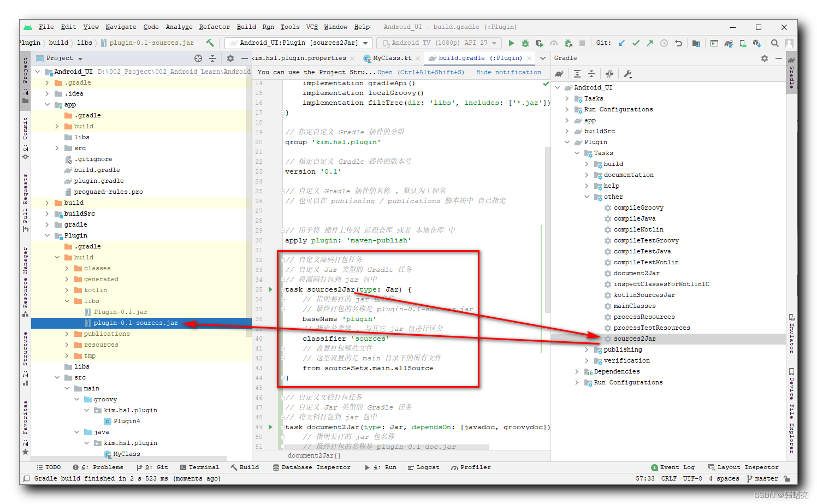Collapse the 'other' task group in Gradle
Image resolution: width=817 pixels, height=504 pixels.
[587, 197]
